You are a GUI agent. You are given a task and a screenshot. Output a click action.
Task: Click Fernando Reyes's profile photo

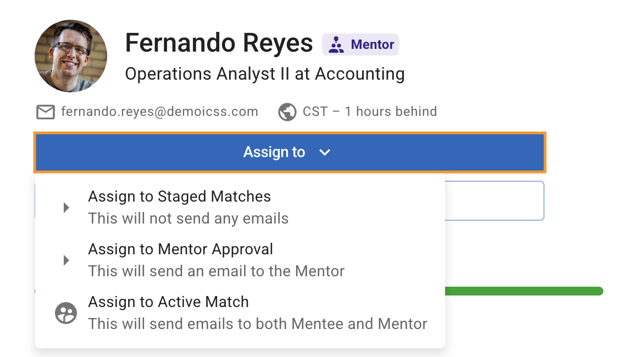click(71, 56)
